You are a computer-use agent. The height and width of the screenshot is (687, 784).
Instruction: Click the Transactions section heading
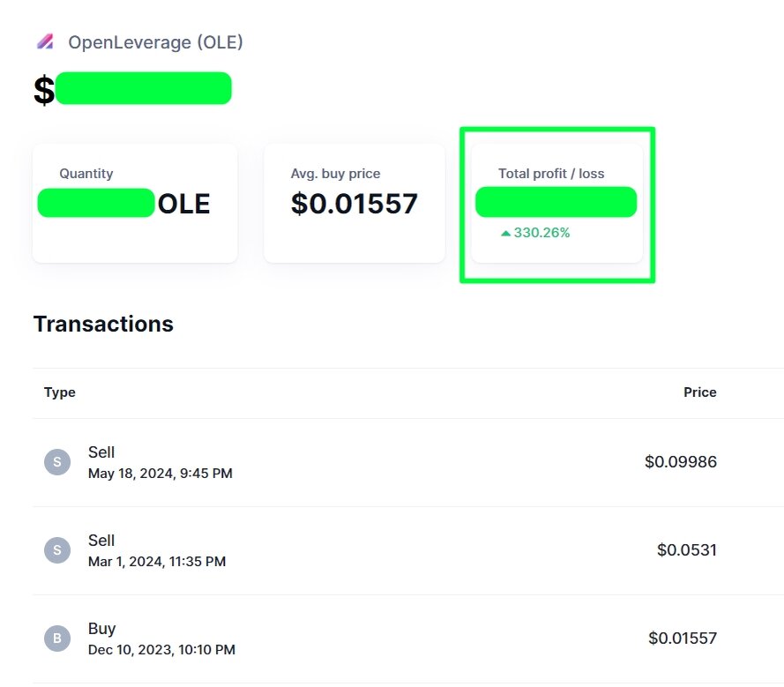coord(103,324)
